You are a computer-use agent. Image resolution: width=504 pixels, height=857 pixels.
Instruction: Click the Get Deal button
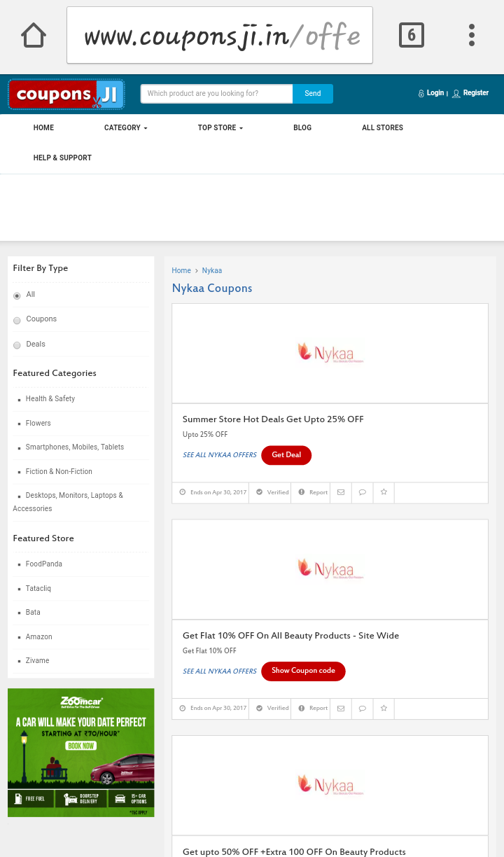tap(286, 455)
